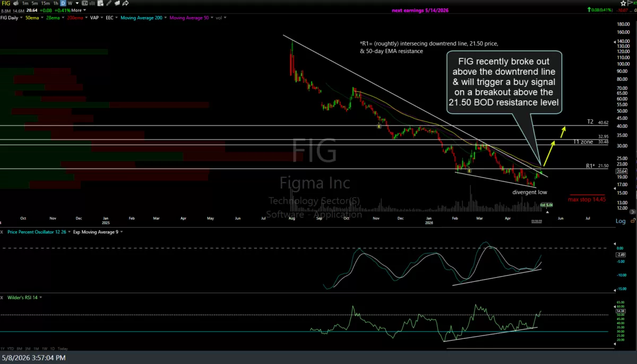Click the E earnings marker near February 2026
Screen dimensions: 637x364
[470, 170]
